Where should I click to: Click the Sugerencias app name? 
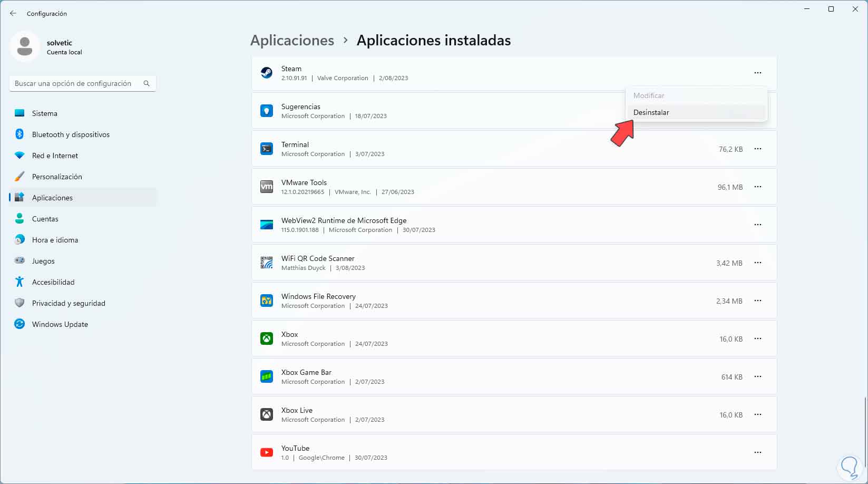(301, 107)
